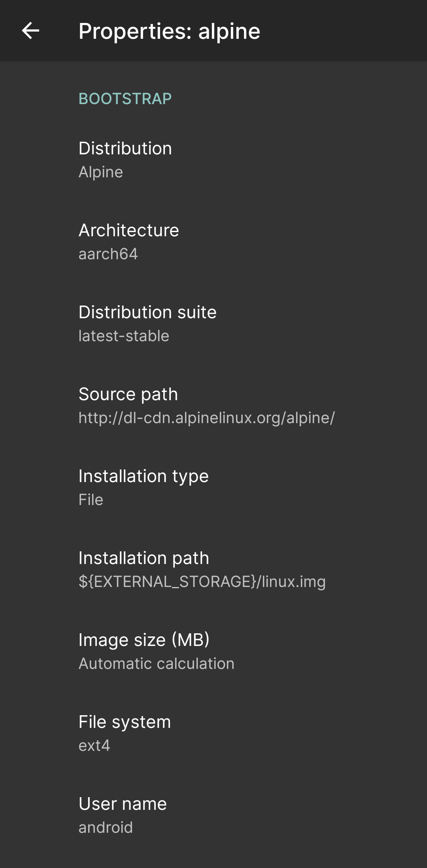This screenshot has height=868, width=427.
Task: Click the back arrow to exit properties
Action: pyautogui.click(x=31, y=31)
